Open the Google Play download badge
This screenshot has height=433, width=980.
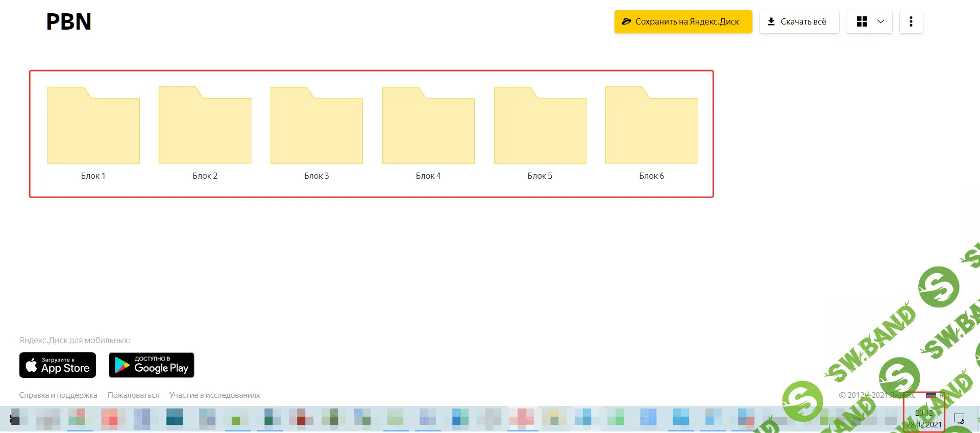coord(152,365)
